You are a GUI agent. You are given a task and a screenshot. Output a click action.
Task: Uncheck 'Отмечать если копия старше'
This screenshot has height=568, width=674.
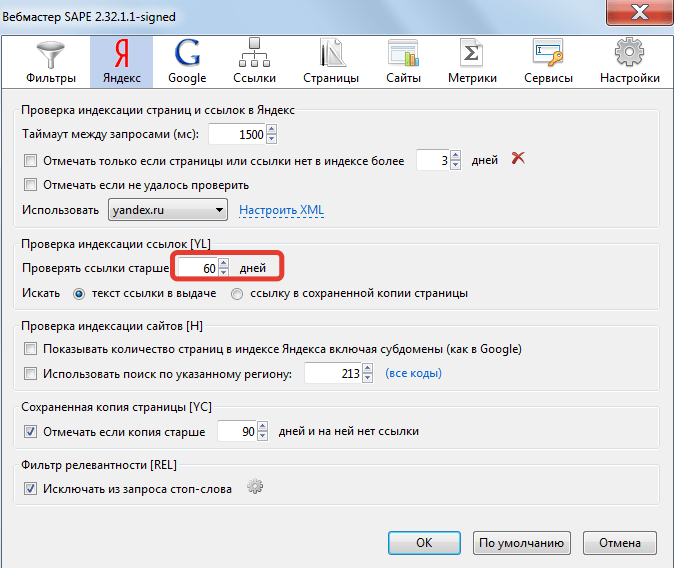coord(31,431)
